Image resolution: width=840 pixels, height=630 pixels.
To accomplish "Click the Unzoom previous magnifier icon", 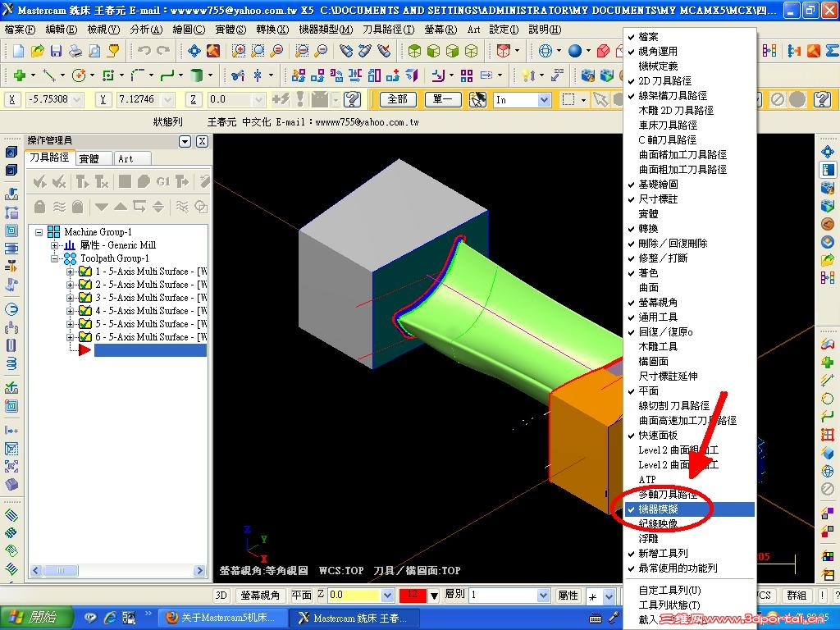I will tap(302, 51).
